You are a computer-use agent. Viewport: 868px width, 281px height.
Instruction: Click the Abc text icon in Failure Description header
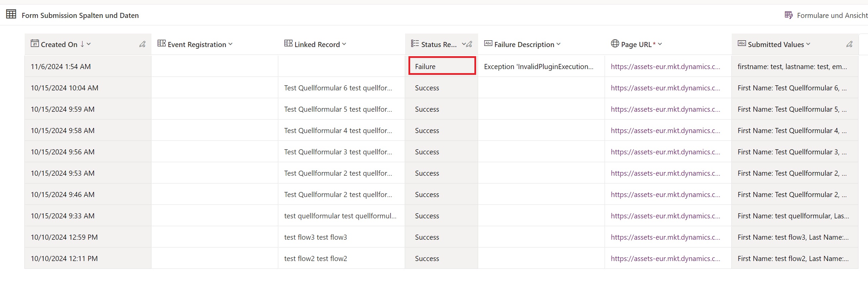tap(488, 43)
